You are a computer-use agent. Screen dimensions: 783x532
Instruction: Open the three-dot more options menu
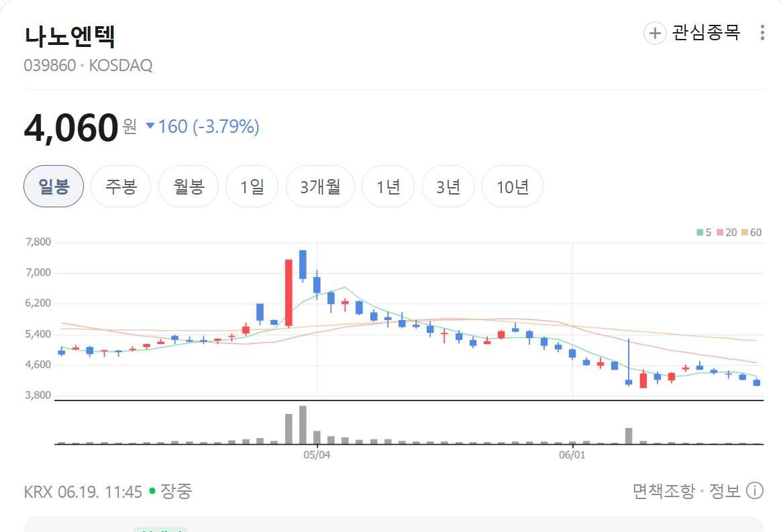pos(762,33)
